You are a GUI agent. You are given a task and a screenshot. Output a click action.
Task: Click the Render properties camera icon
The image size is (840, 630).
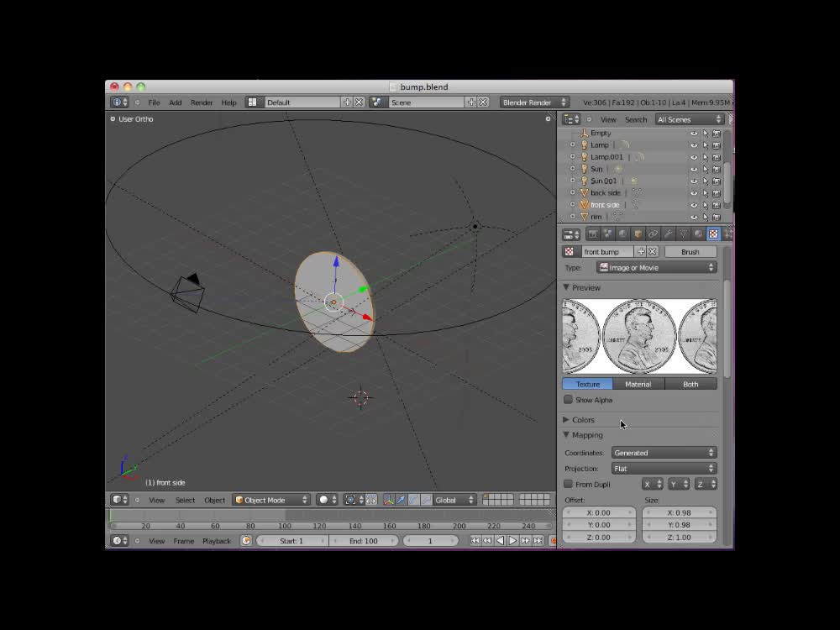point(594,234)
